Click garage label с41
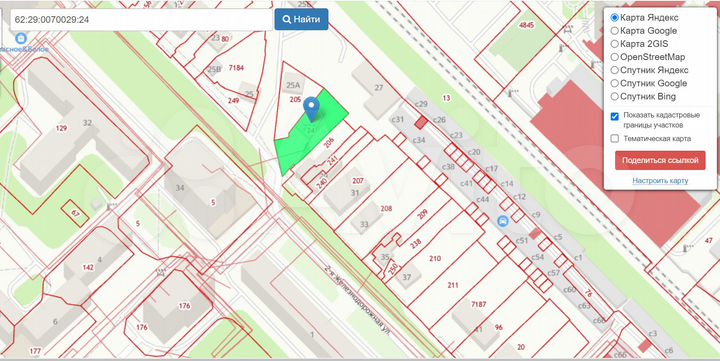The width and height of the screenshot is (720, 361). coord(466,183)
